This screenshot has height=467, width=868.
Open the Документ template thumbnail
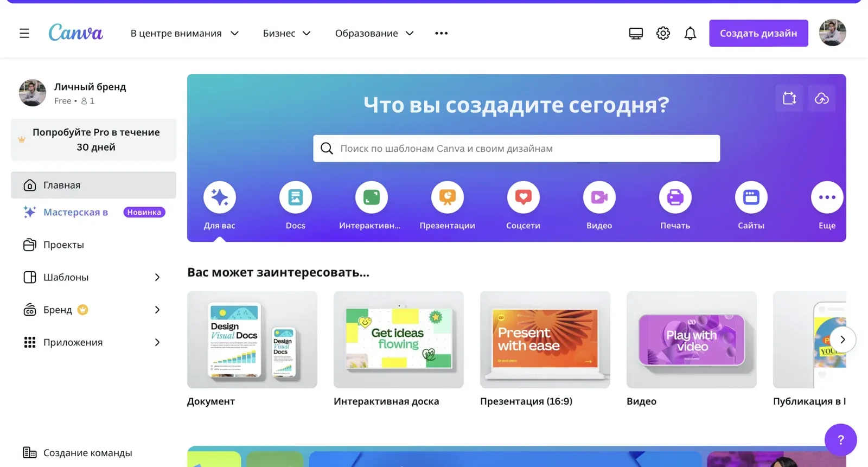(252, 340)
